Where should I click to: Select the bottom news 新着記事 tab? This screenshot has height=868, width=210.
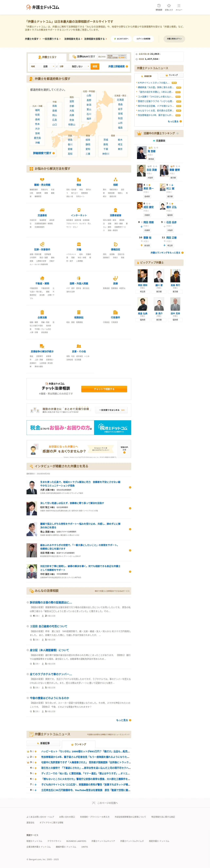tap(43, 743)
